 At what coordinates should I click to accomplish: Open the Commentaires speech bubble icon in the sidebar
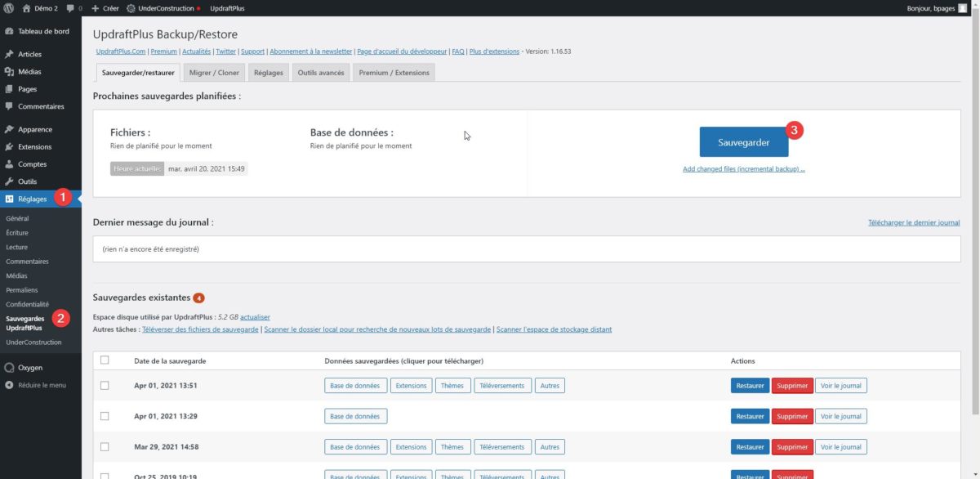tap(9, 106)
